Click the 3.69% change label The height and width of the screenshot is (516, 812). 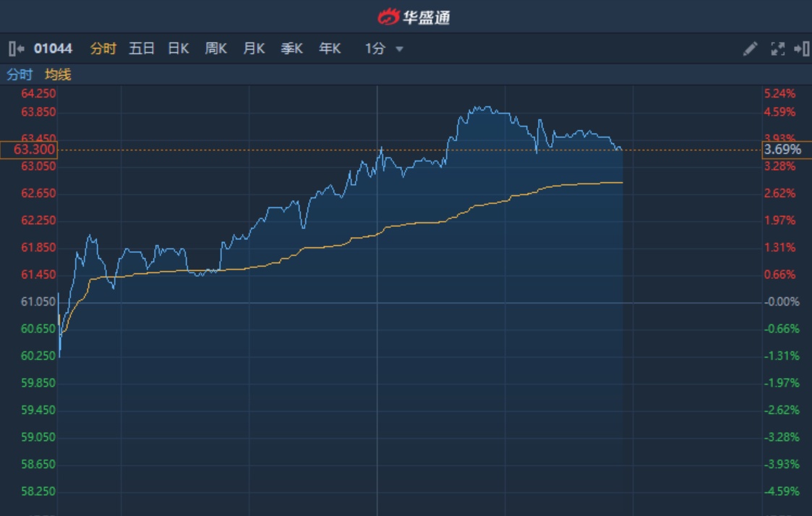coord(782,150)
